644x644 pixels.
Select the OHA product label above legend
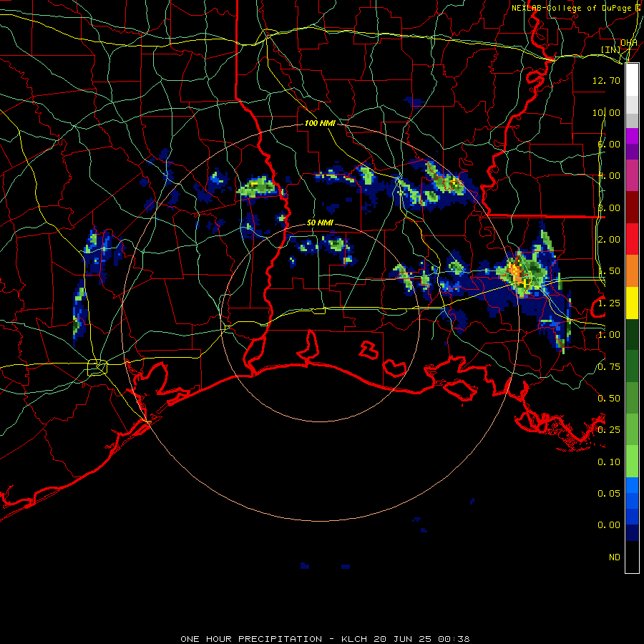pyautogui.click(x=629, y=43)
